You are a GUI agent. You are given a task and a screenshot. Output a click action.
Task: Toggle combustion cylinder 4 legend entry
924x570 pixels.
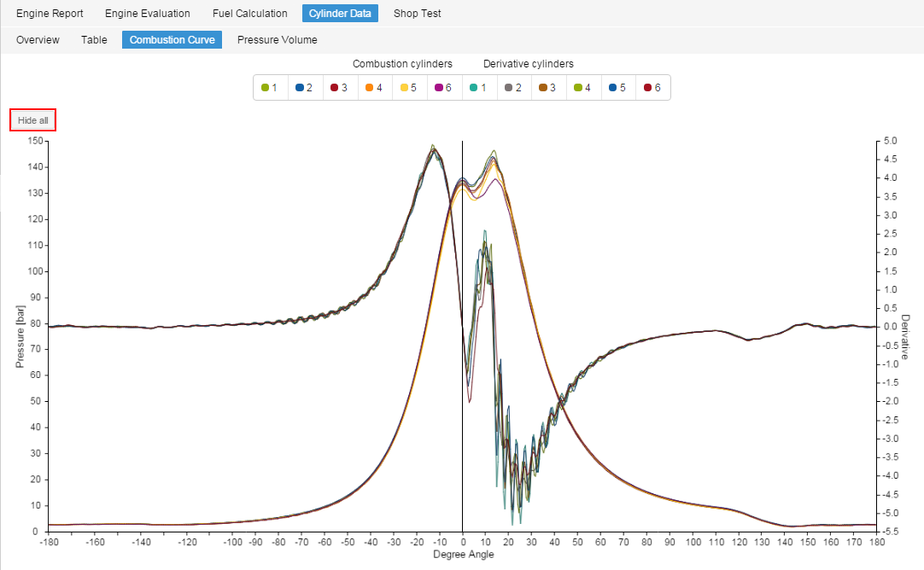374,87
